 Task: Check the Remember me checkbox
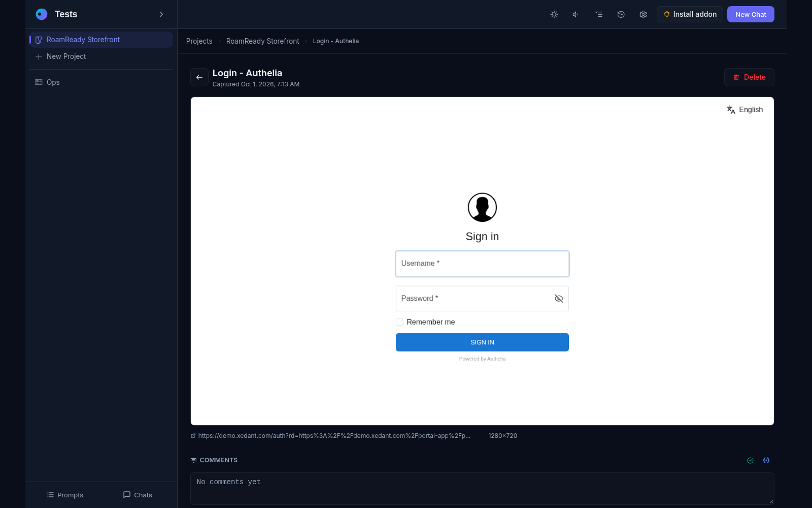[399, 322]
